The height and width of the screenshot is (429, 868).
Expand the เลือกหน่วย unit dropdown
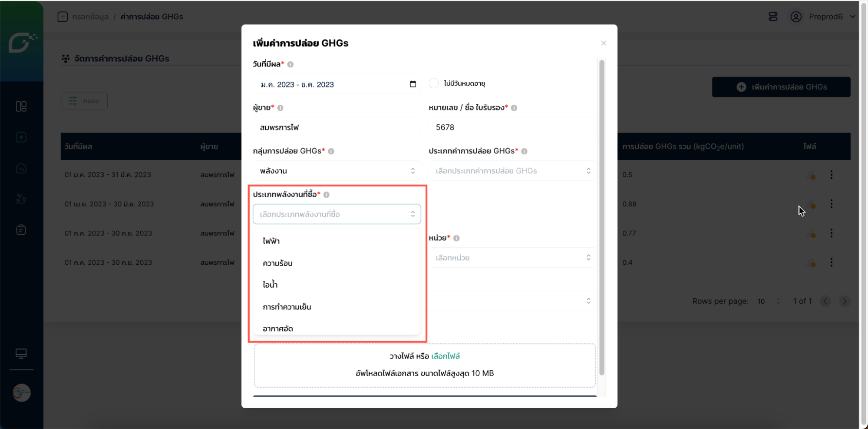(x=512, y=258)
